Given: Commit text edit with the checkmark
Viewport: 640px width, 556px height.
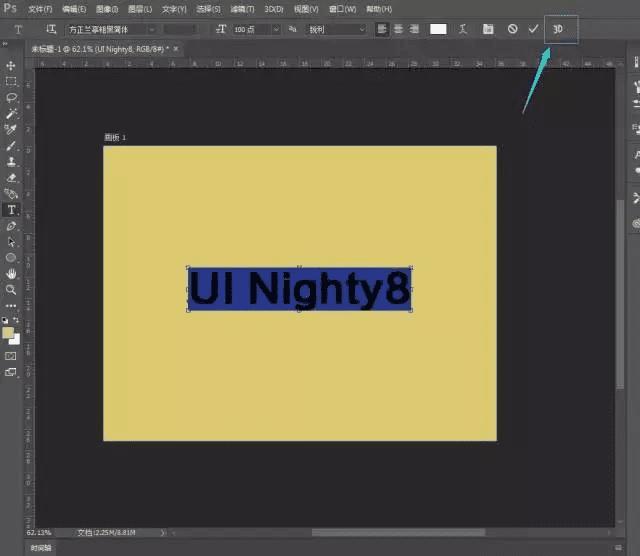Looking at the screenshot, I should click(533, 29).
